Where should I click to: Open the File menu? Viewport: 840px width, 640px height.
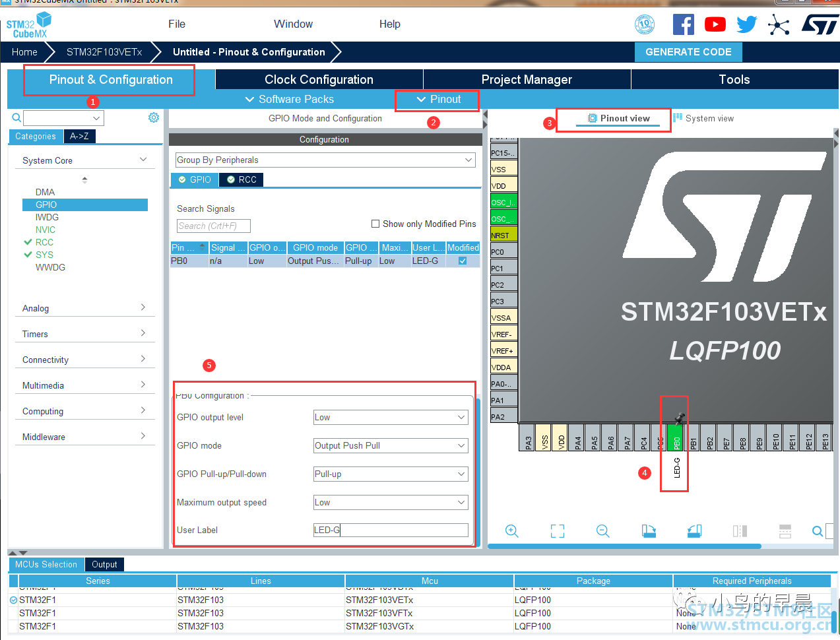pyautogui.click(x=177, y=24)
